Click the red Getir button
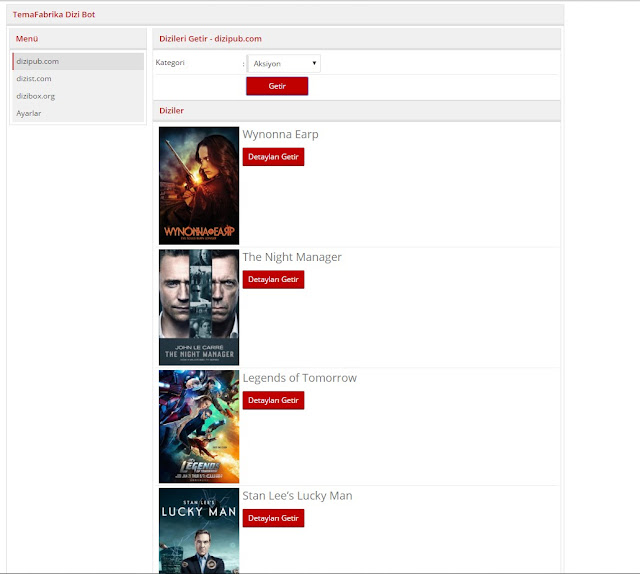Image resolution: width=640 pixels, height=574 pixels. [x=277, y=86]
